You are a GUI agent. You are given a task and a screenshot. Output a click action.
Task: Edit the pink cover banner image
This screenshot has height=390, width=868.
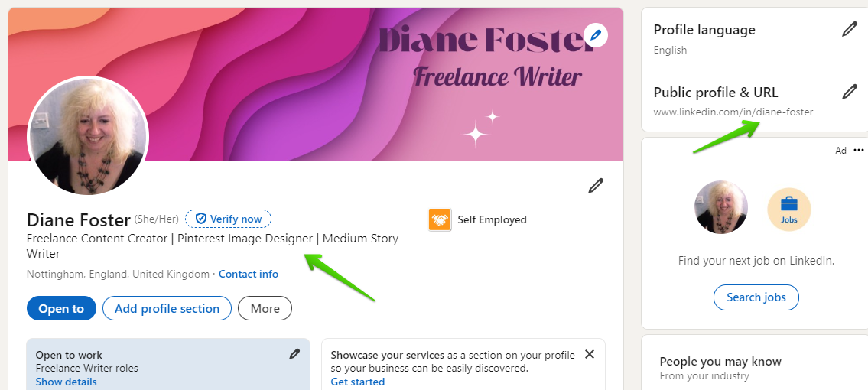pos(595,34)
